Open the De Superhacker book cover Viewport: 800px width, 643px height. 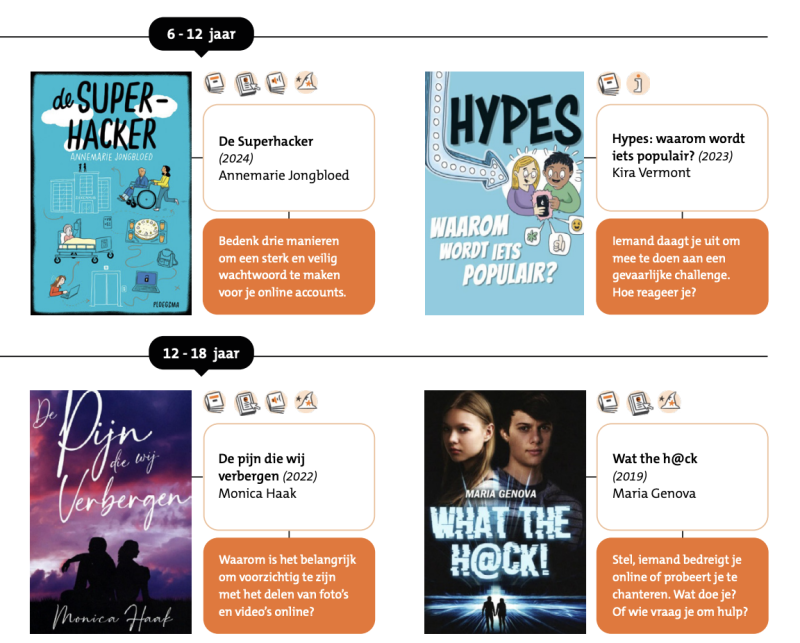(x=111, y=193)
